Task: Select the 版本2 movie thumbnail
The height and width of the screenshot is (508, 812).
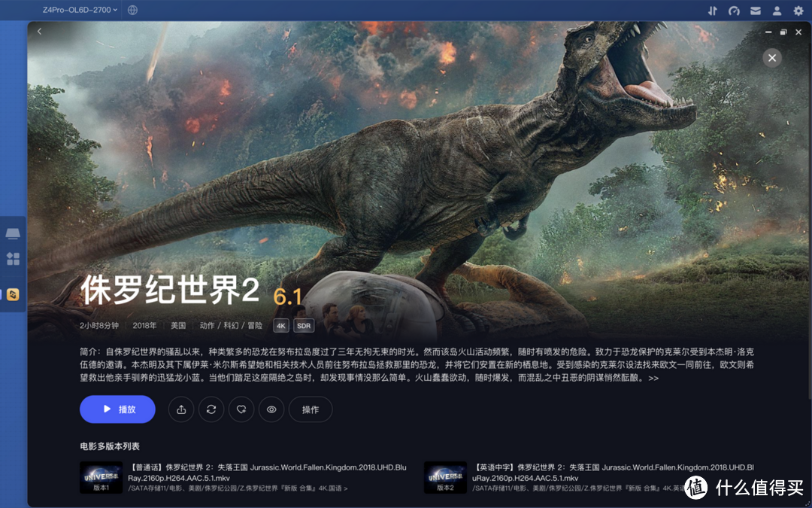Action: tap(445, 477)
